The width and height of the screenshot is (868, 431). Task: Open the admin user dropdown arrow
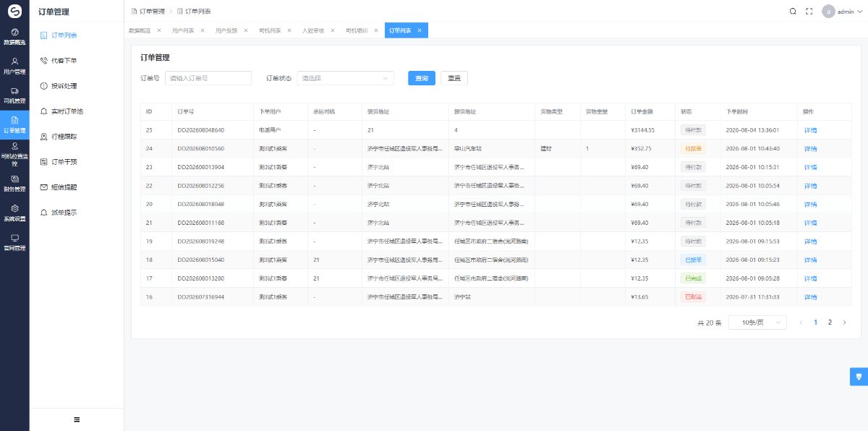[859, 12]
